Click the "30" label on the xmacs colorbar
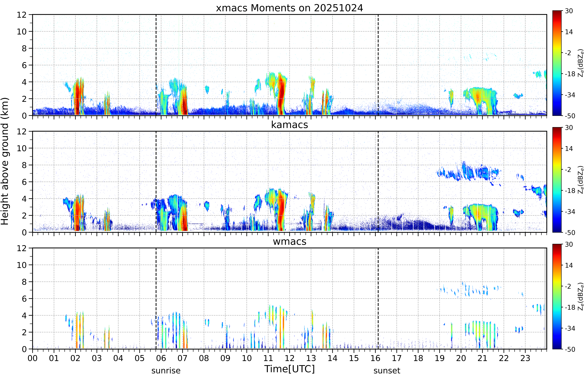This screenshot has width=588, height=379. click(x=569, y=11)
